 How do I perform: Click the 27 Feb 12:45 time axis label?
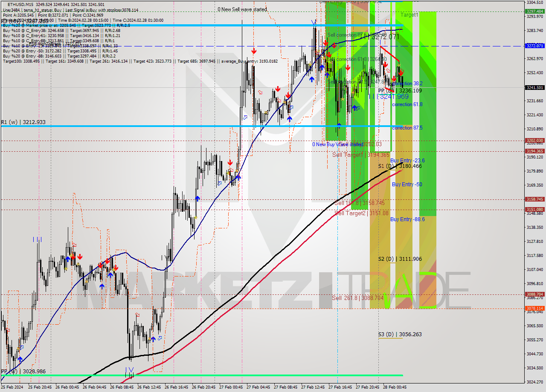(x=314, y=387)
